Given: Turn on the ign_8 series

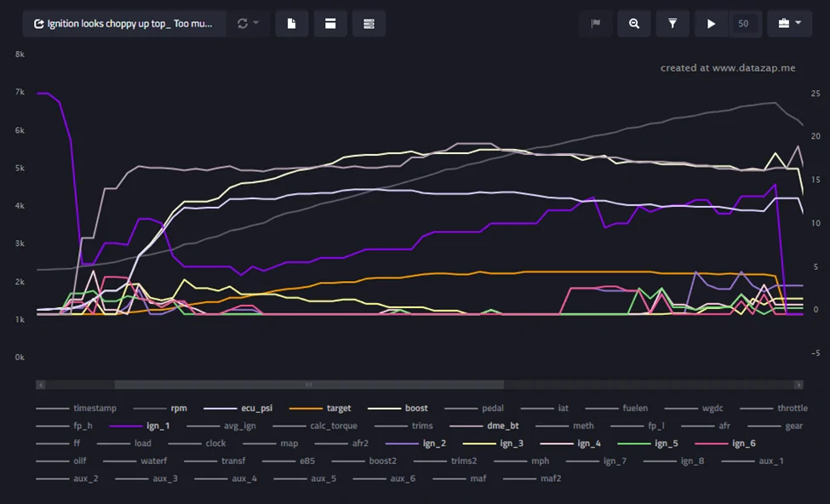Looking at the screenshot, I should click(x=674, y=461).
